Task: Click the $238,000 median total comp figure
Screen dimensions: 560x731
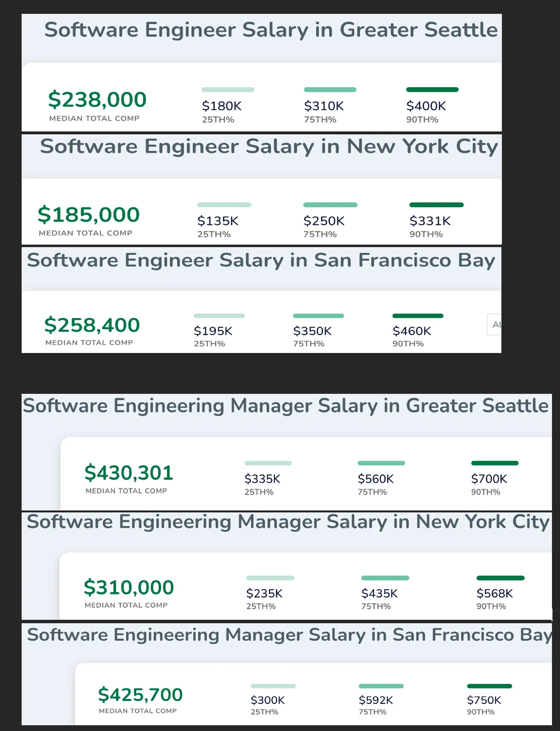Action: [x=97, y=100]
